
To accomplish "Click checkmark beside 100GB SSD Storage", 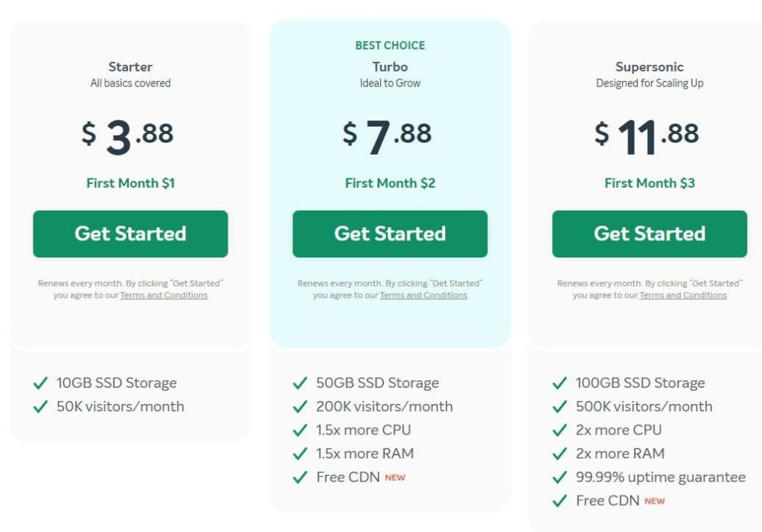I will [x=560, y=383].
